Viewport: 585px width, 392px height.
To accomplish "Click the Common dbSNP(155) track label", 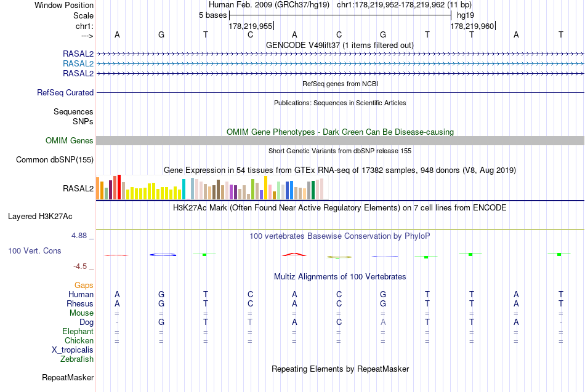I will click(x=54, y=159).
